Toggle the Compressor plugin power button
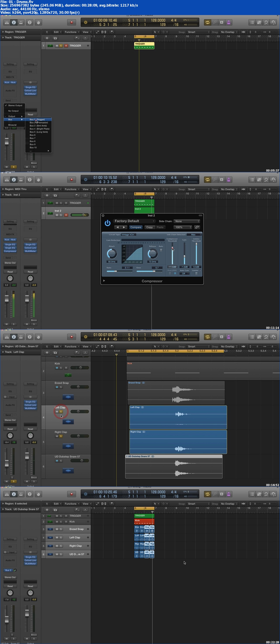 point(107,223)
